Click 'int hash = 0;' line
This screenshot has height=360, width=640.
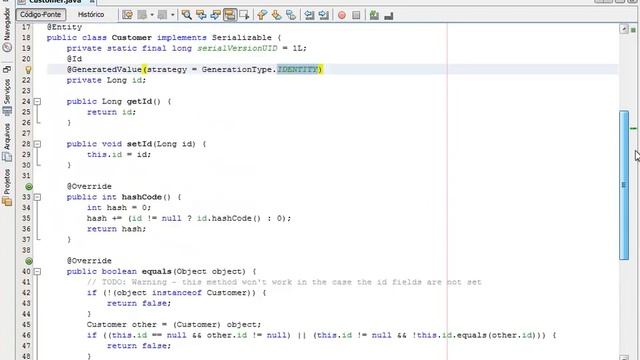coord(119,208)
